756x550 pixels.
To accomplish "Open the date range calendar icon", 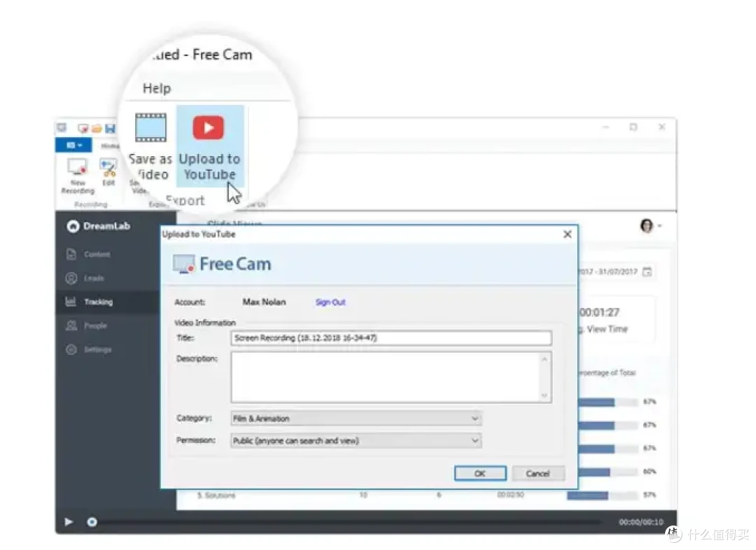I will [x=647, y=272].
